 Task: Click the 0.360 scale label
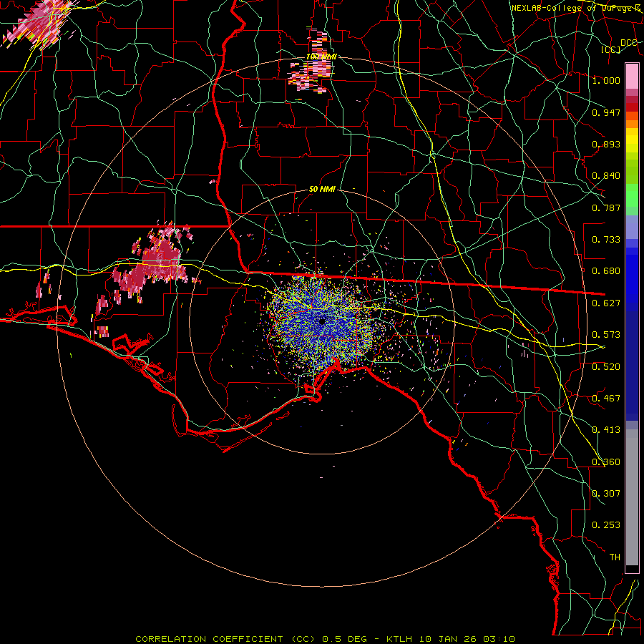pyautogui.click(x=606, y=462)
